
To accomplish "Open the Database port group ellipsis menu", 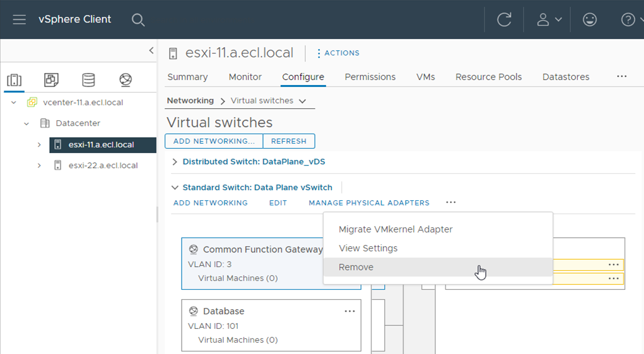I will tap(349, 311).
